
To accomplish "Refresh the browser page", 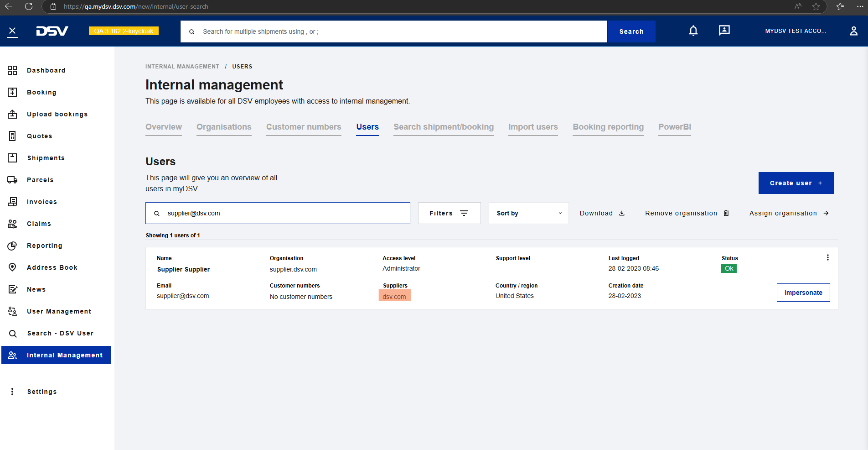I will pos(29,6).
